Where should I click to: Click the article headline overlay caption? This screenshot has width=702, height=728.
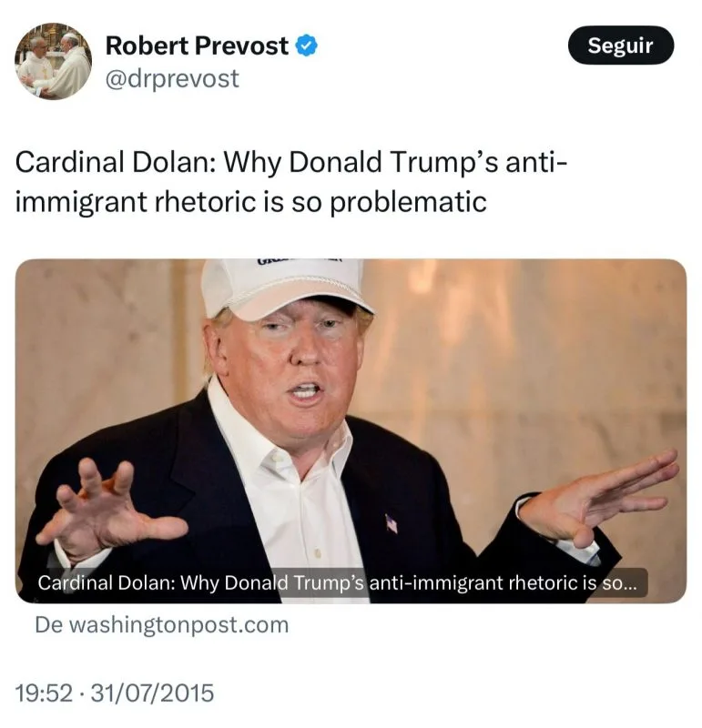pos(338,582)
